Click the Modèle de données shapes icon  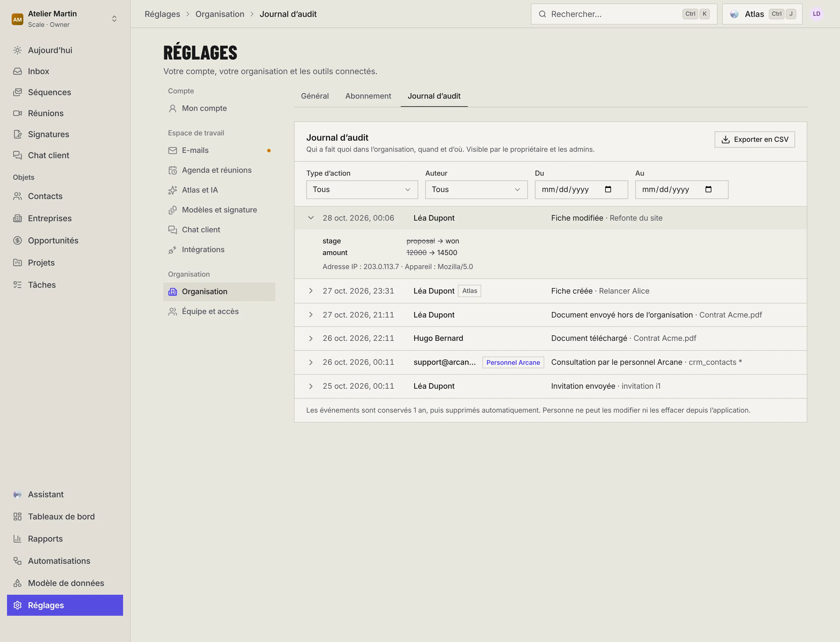point(17,583)
